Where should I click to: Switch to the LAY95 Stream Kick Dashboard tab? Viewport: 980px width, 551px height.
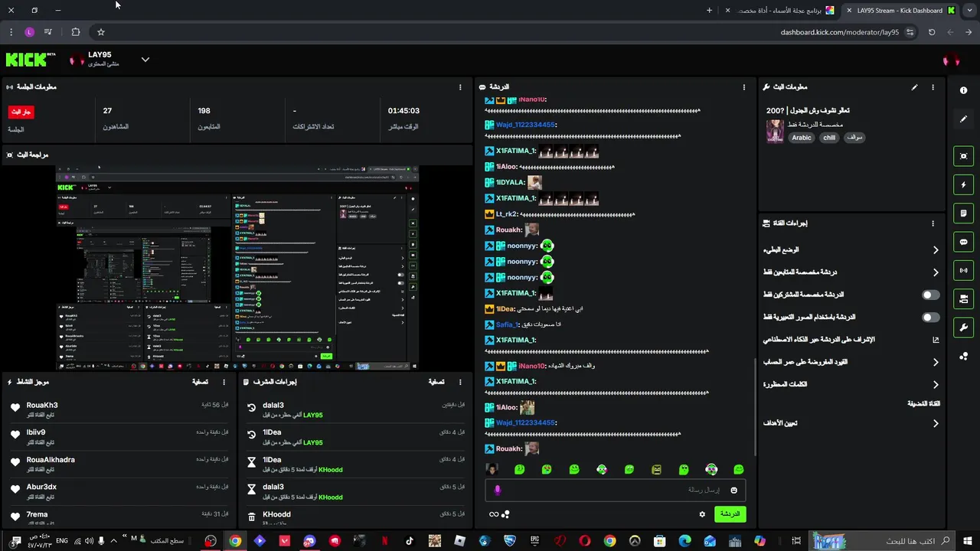tap(900, 11)
